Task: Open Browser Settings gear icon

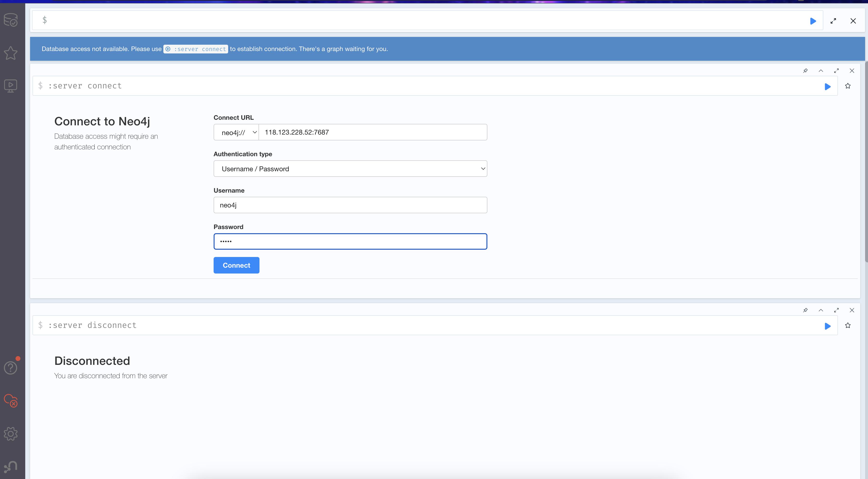Action: [x=11, y=434]
